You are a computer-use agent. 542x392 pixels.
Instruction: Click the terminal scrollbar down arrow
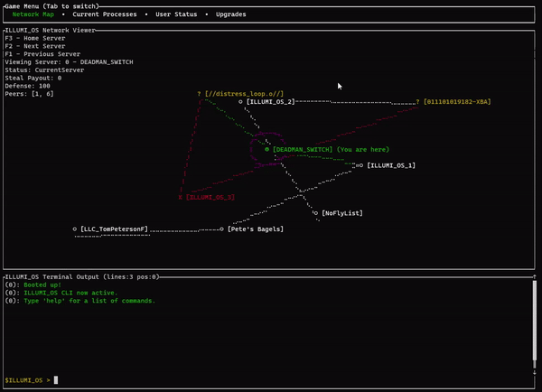tap(535, 372)
